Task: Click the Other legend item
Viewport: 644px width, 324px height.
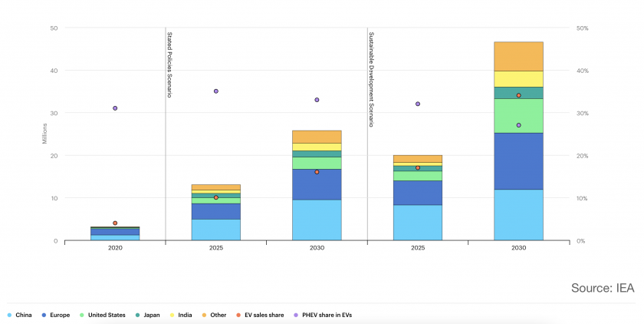Action: [x=215, y=315]
